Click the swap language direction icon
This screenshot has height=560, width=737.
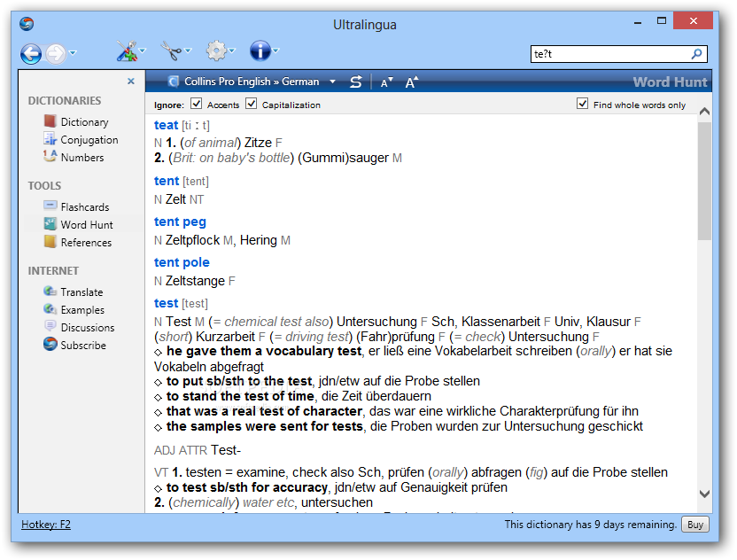[356, 82]
